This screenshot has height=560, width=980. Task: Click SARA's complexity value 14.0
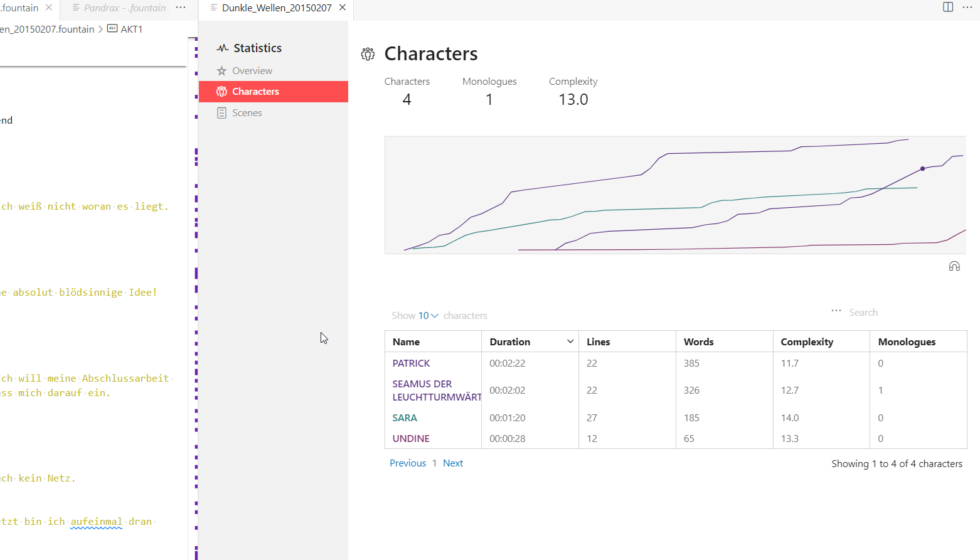pyautogui.click(x=790, y=418)
